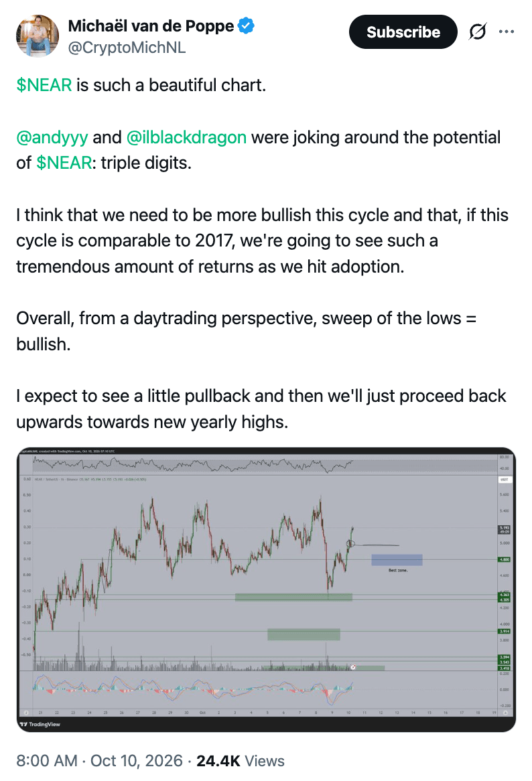532x781 pixels.
Task: Open the @CryptoMichNL handle
Action: pos(127,48)
